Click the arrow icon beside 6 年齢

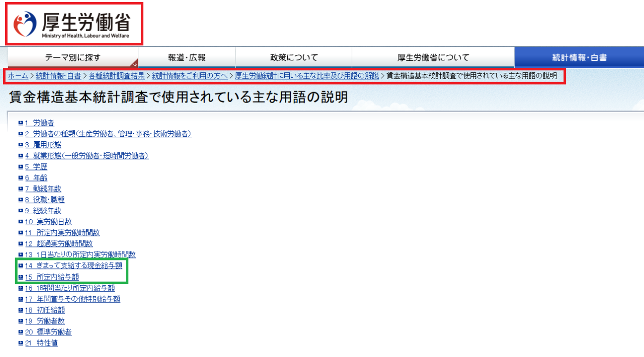[x=21, y=178]
